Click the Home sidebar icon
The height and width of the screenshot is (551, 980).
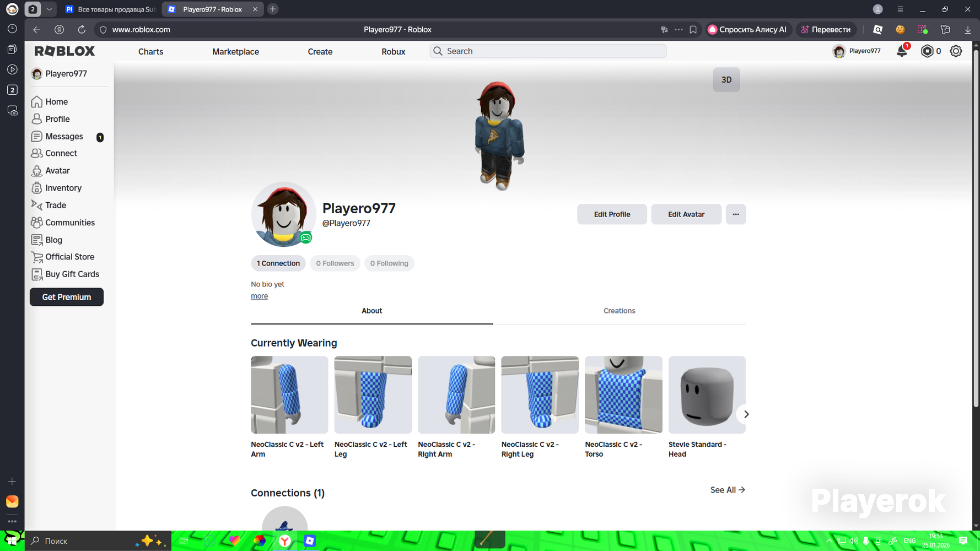click(x=37, y=102)
